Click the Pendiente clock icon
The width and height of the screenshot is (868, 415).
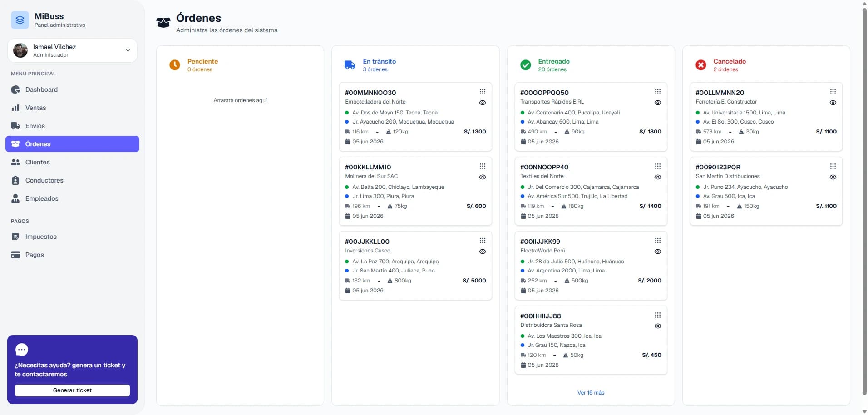click(175, 65)
